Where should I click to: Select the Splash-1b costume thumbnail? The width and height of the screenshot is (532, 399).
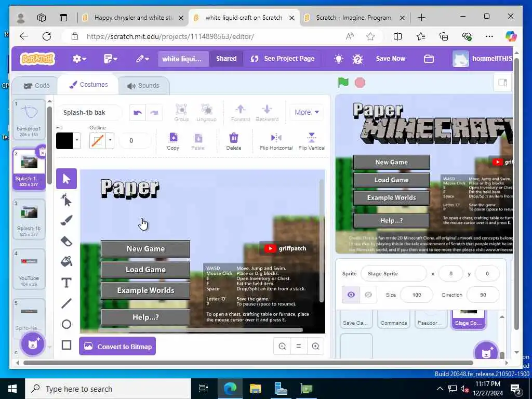(29, 219)
